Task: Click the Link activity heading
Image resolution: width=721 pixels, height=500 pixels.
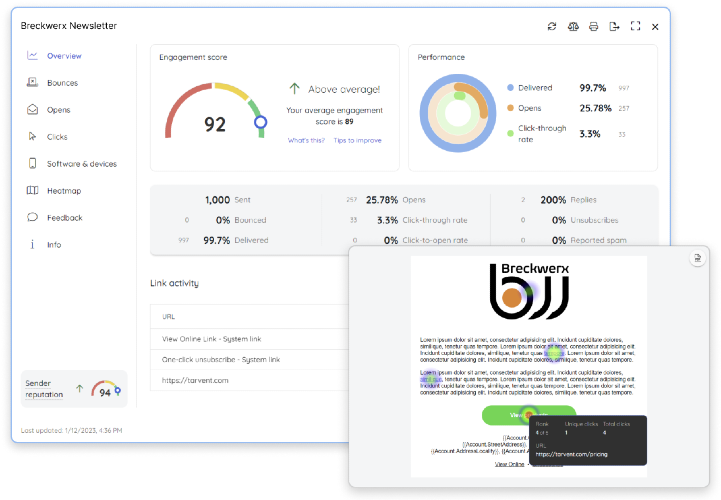Action: 174,283
